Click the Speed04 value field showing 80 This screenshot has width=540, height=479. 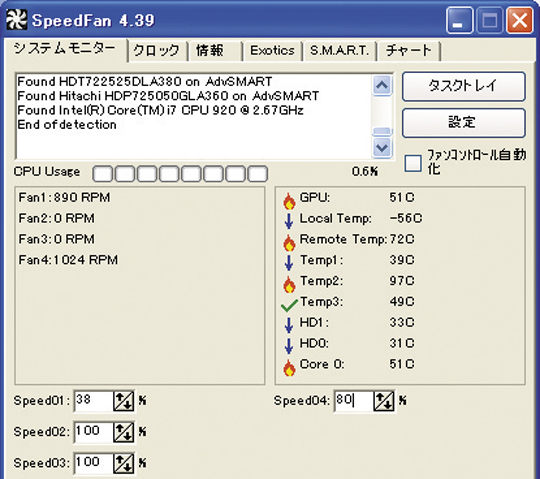click(354, 401)
